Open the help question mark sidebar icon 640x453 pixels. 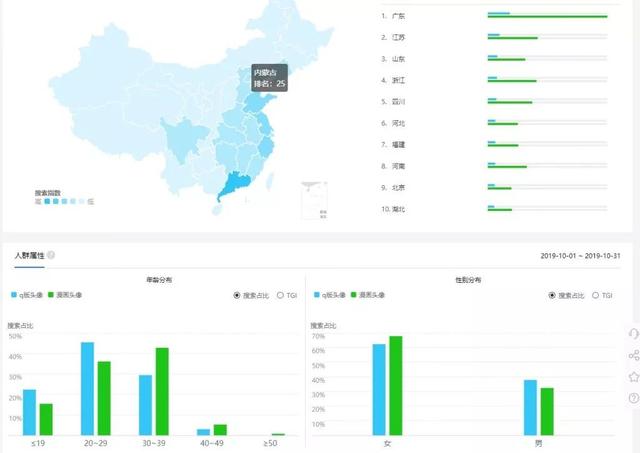(633, 398)
